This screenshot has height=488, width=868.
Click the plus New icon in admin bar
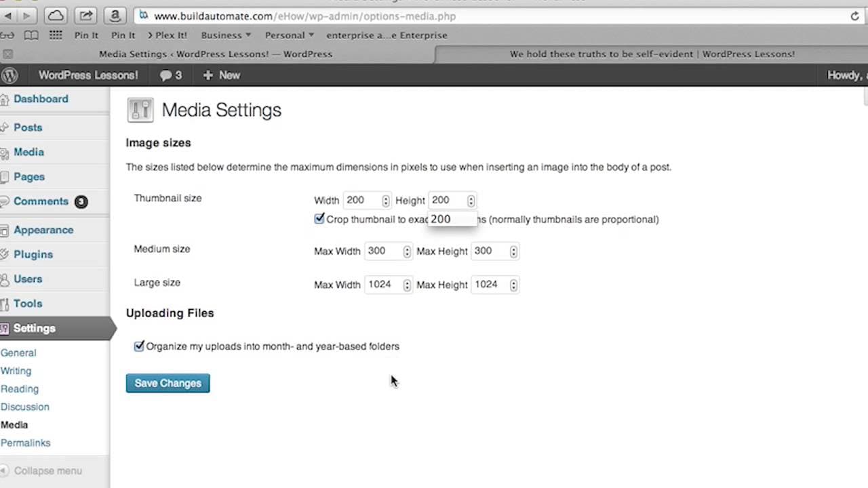[208, 75]
